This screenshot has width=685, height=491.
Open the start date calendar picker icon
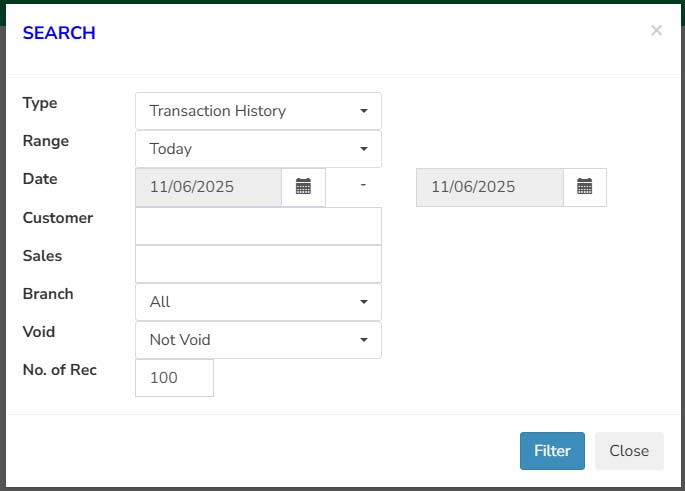coord(304,187)
